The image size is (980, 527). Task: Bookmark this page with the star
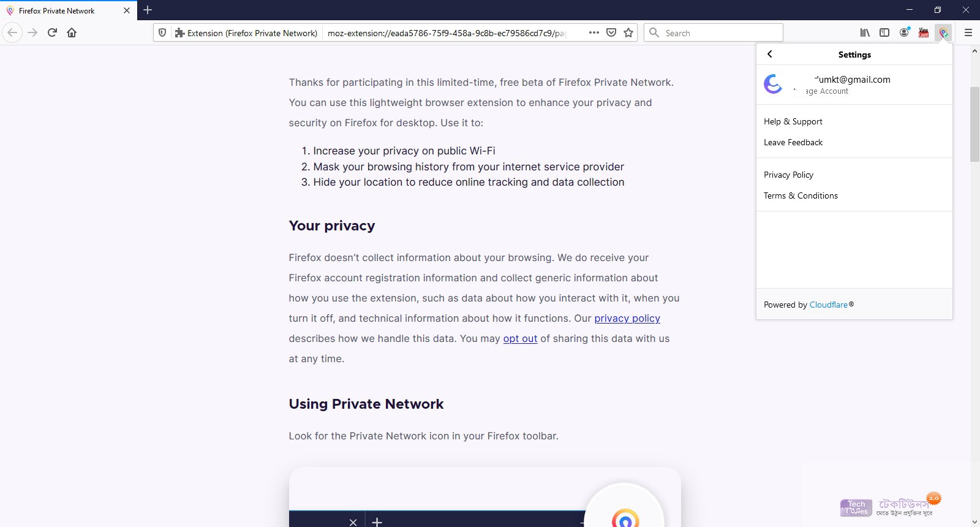pyautogui.click(x=628, y=32)
